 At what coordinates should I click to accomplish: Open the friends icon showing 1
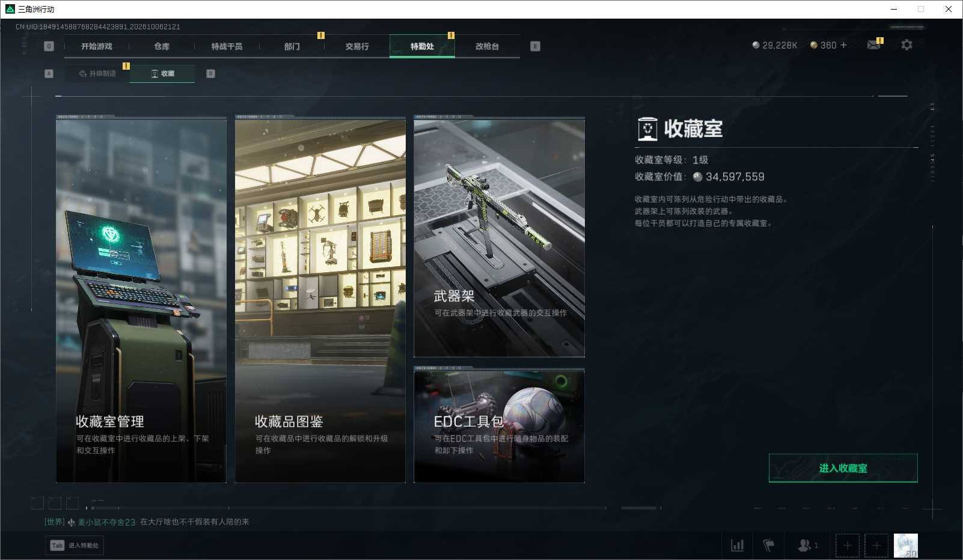(807, 546)
